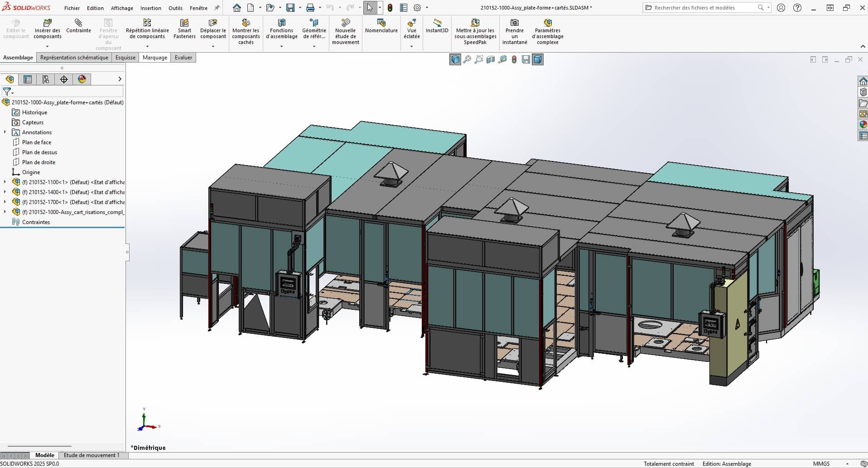The width and height of the screenshot is (868, 468).
Task: Click the search files and models field
Action: tap(701, 8)
